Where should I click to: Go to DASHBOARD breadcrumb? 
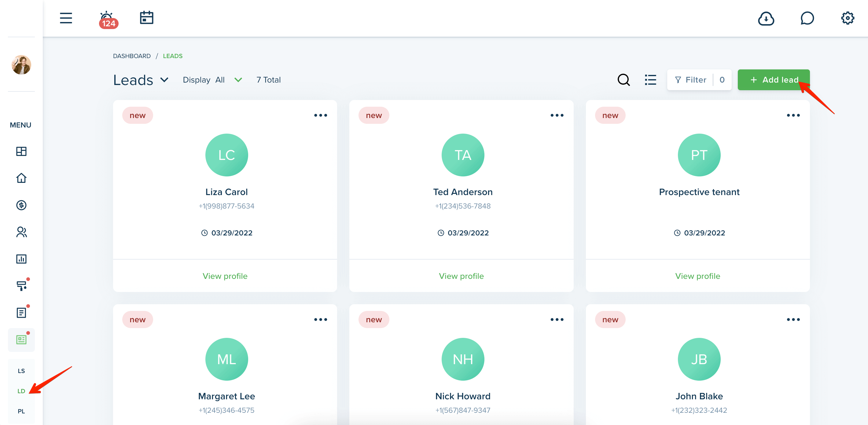[132, 56]
